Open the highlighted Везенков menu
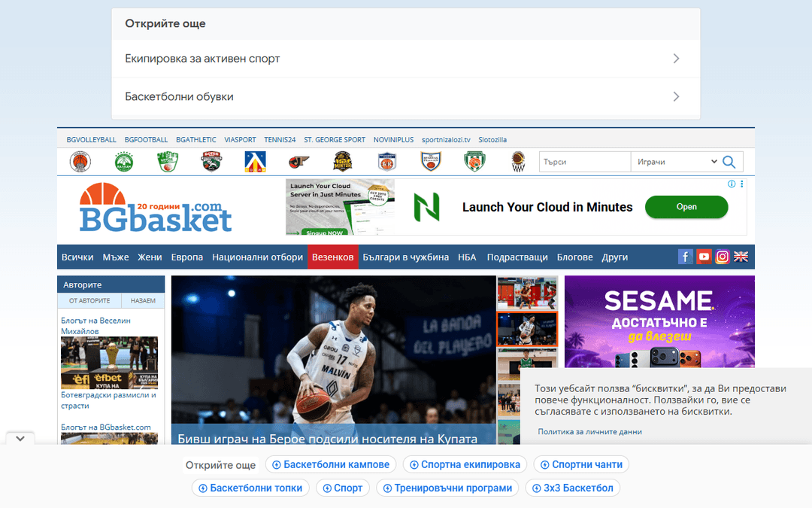 [333, 257]
